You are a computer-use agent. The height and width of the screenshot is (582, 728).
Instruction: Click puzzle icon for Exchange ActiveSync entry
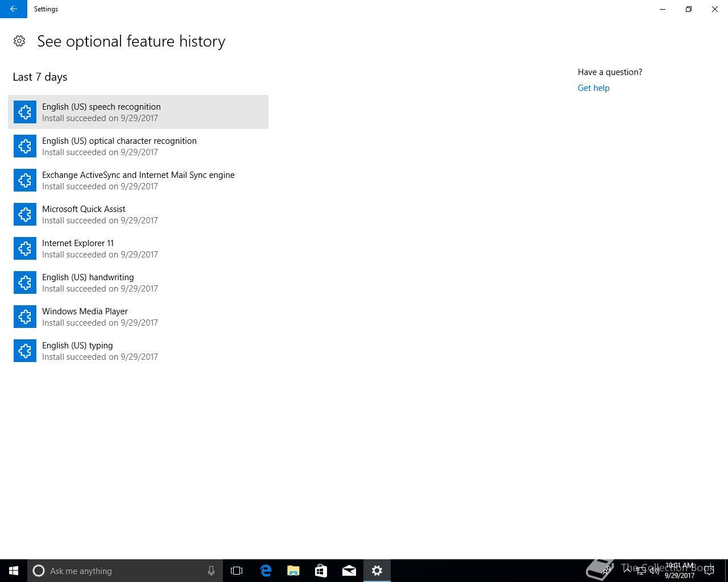(x=25, y=180)
